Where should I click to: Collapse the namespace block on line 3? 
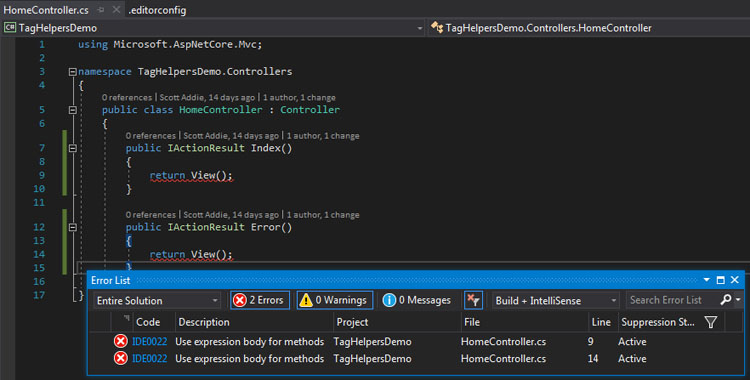72,72
